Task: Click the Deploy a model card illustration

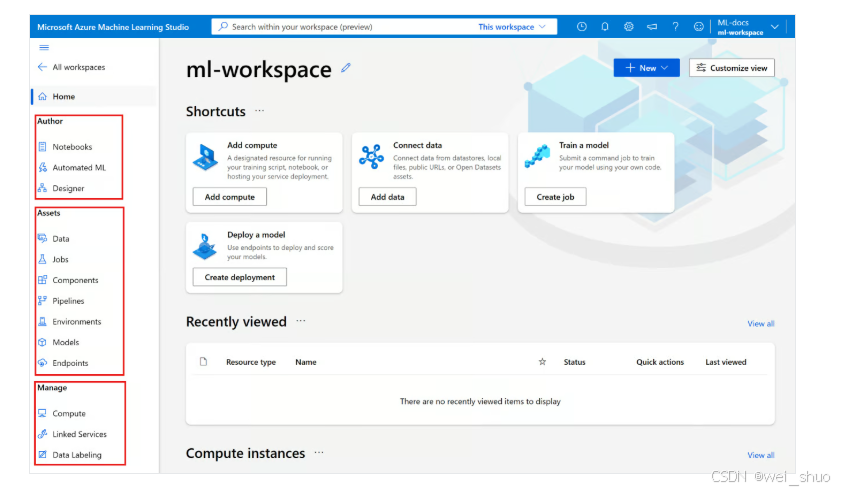Action: point(205,247)
